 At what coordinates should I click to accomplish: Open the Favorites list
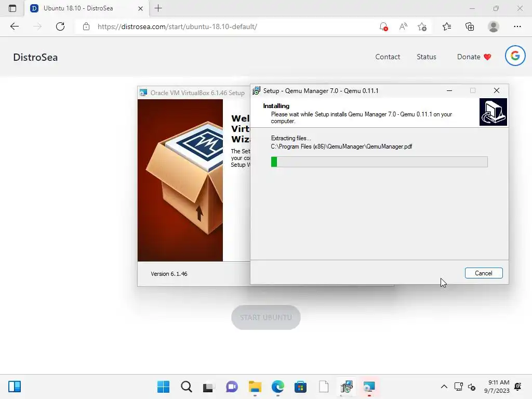click(447, 26)
